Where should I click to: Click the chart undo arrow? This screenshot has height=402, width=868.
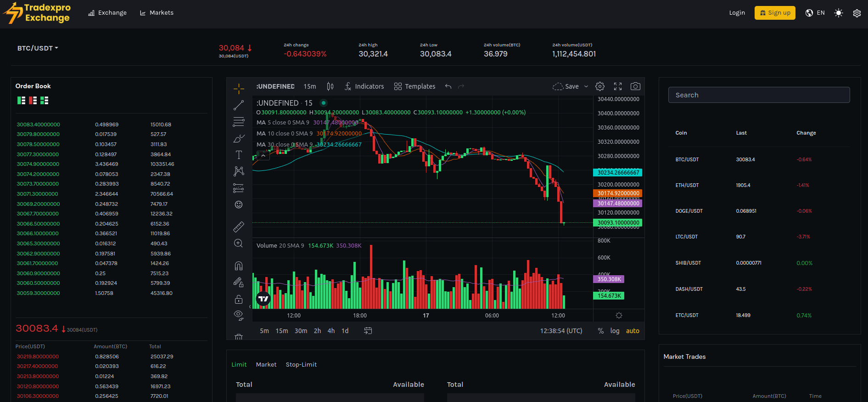tap(448, 86)
